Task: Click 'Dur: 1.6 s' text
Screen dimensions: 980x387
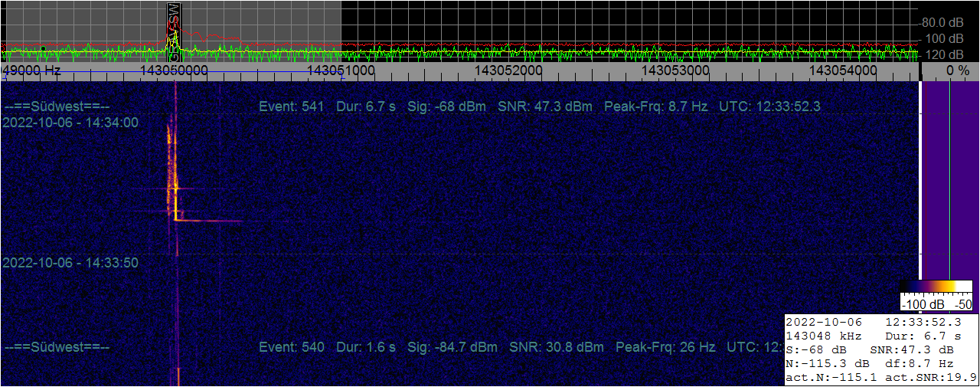Action: point(366,347)
